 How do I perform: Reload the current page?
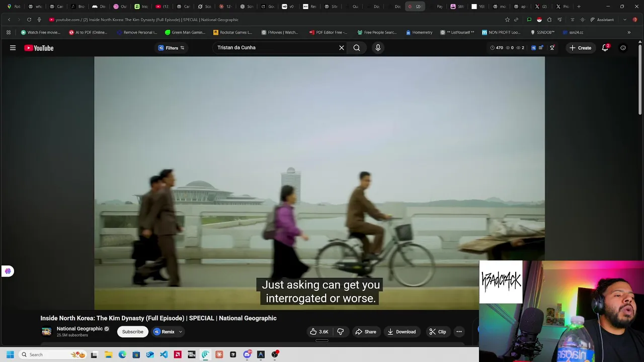[29, 20]
